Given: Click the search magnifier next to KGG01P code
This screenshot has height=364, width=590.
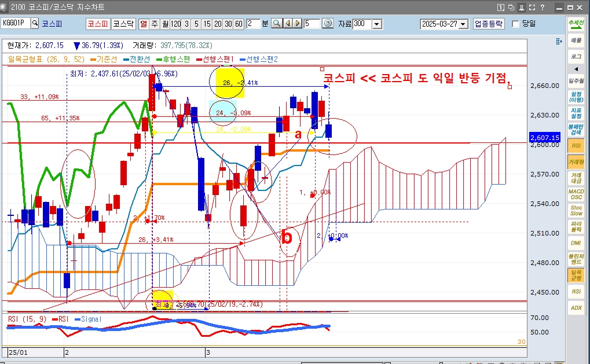Looking at the screenshot, I should pos(35,23).
